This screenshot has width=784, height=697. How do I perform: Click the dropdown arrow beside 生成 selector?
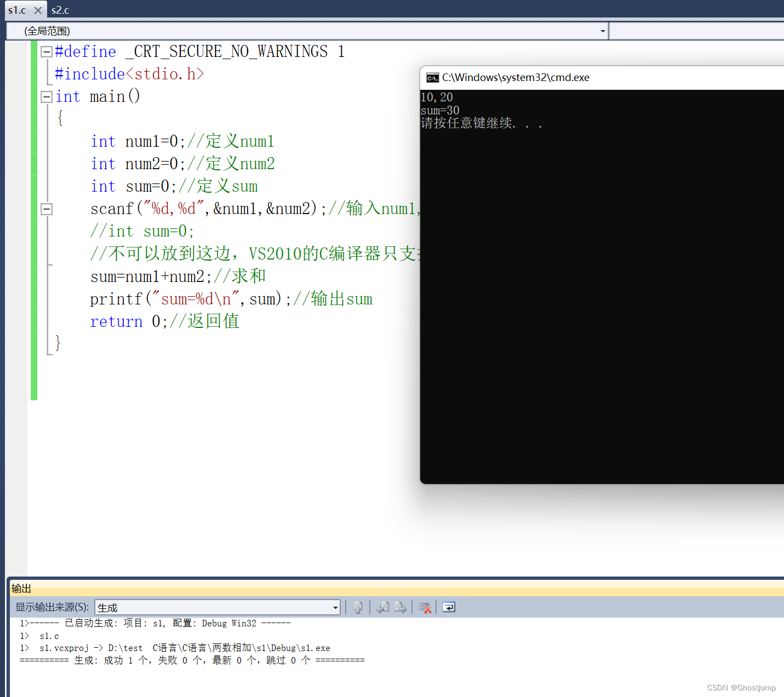pyautogui.click(x=334, y=607)
